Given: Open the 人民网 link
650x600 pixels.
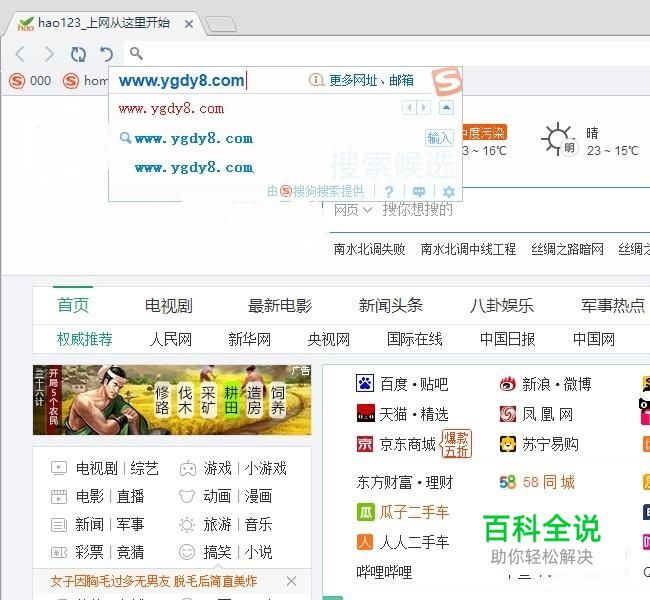Looking at the screenshot, I should [170, 339].
